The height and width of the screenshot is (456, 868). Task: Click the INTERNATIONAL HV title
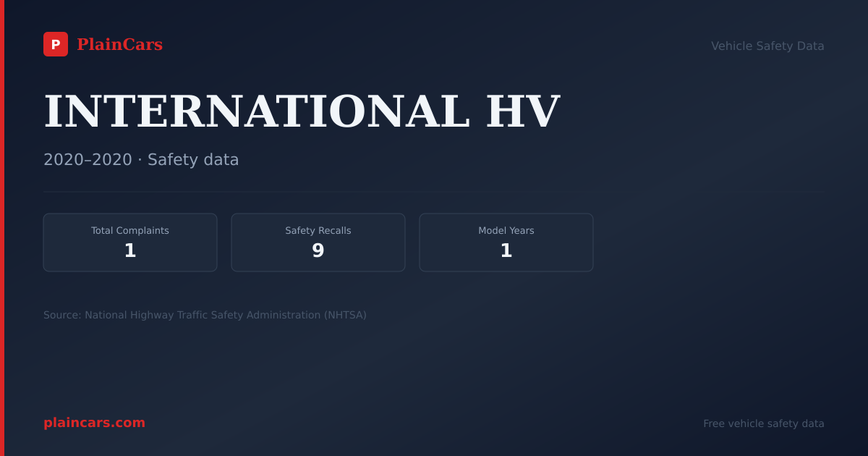pos(302,111)
